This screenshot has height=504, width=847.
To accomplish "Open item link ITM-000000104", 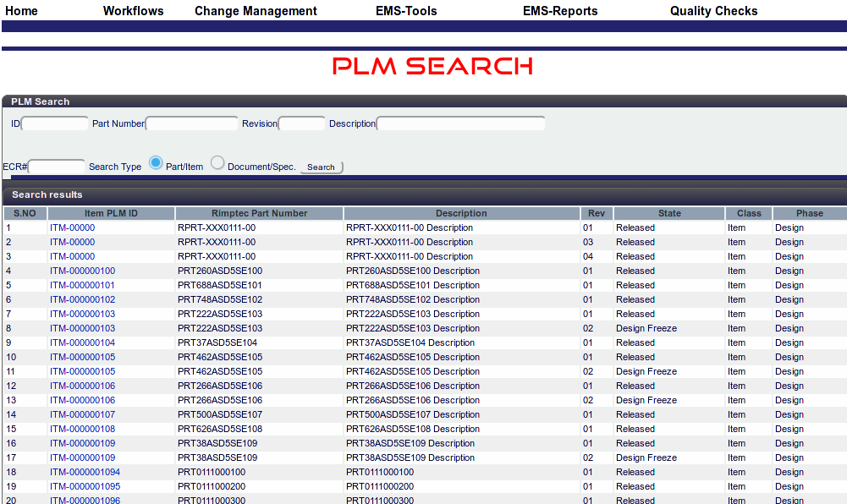I will pos(82,342).
